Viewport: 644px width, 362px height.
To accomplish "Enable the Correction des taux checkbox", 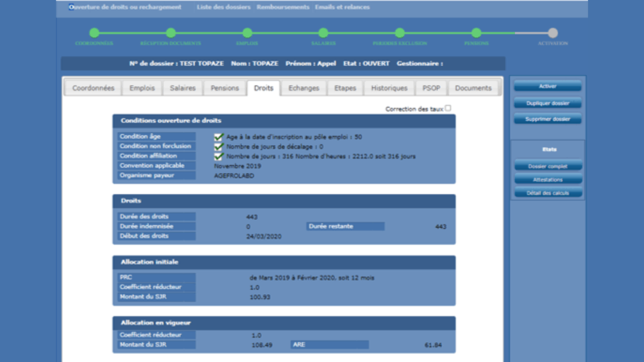I will tap(448, 108).
